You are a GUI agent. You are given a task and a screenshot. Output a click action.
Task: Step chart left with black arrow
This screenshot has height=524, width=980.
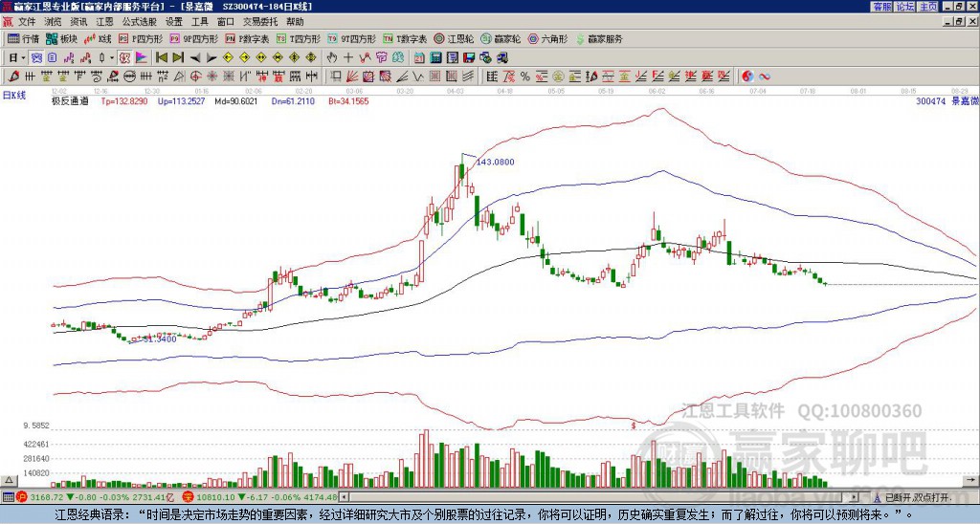[195, 58]
